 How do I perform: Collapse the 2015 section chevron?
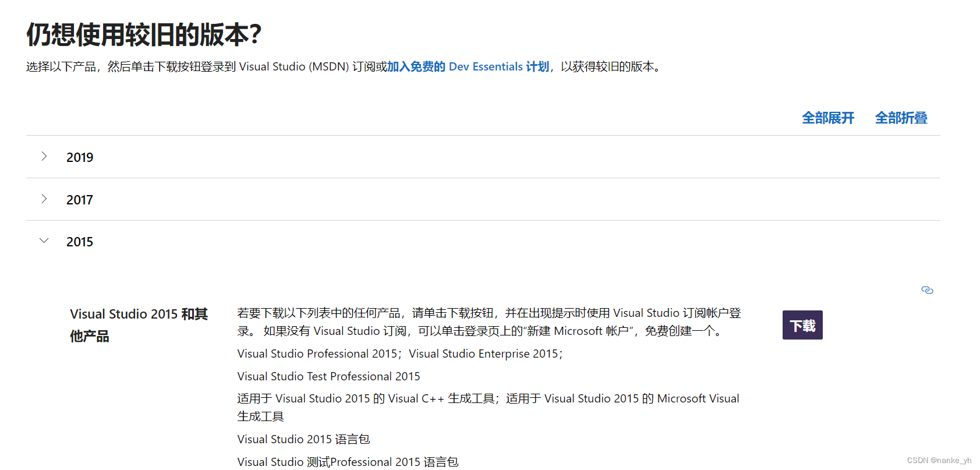[x=44, y=241]
